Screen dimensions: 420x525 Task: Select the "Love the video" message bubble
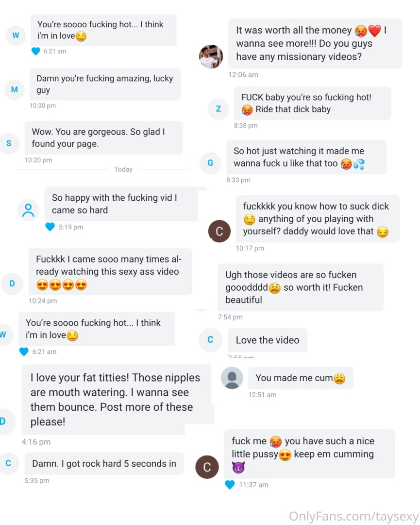coord(268,340)
